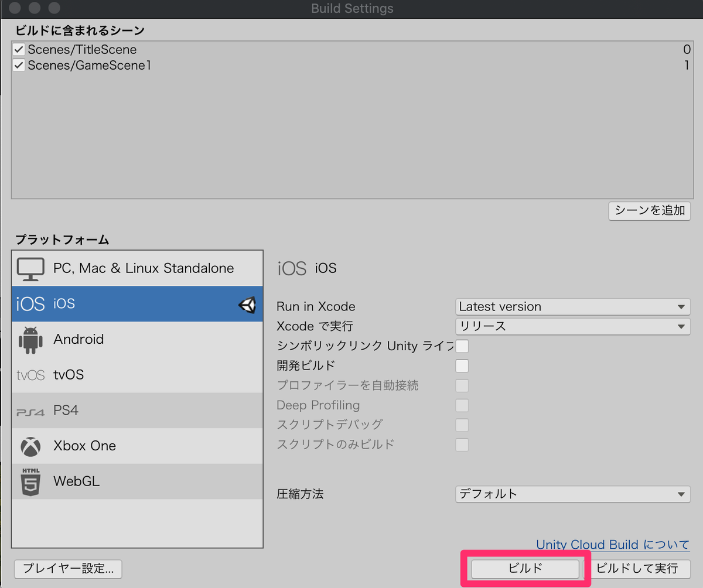Screen dimensions: 703x588
Task: Select the Scenes/GameScene1 entry text
Action: click(x=89, y=66)
